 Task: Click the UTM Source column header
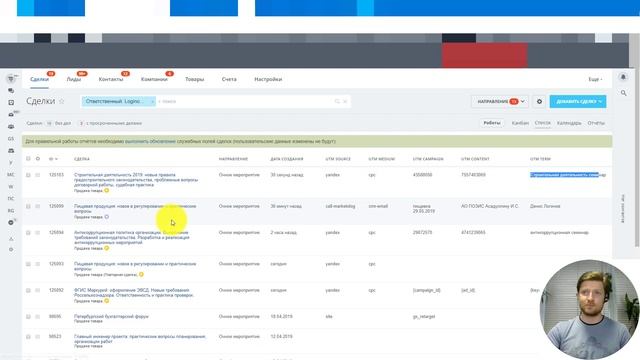click(x=338, y=159)
